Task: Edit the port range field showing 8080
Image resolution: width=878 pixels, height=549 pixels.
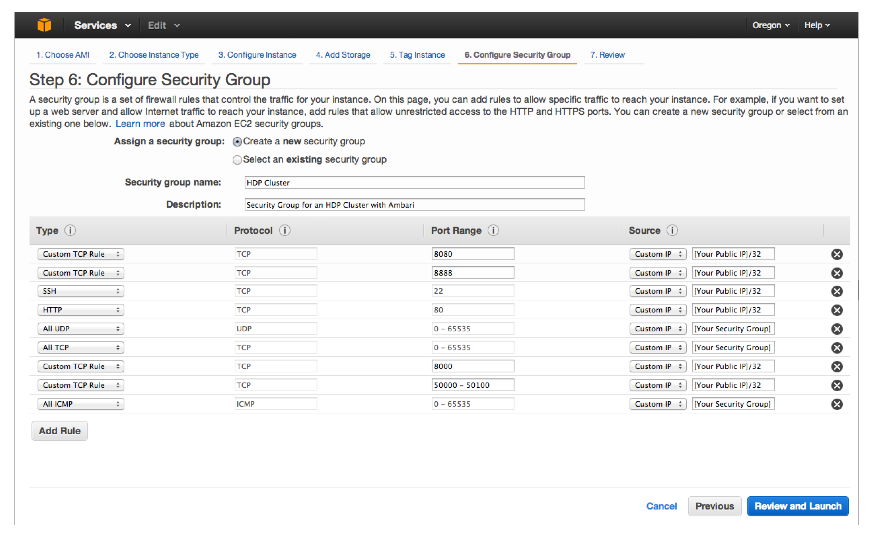Action: point(473,254)
